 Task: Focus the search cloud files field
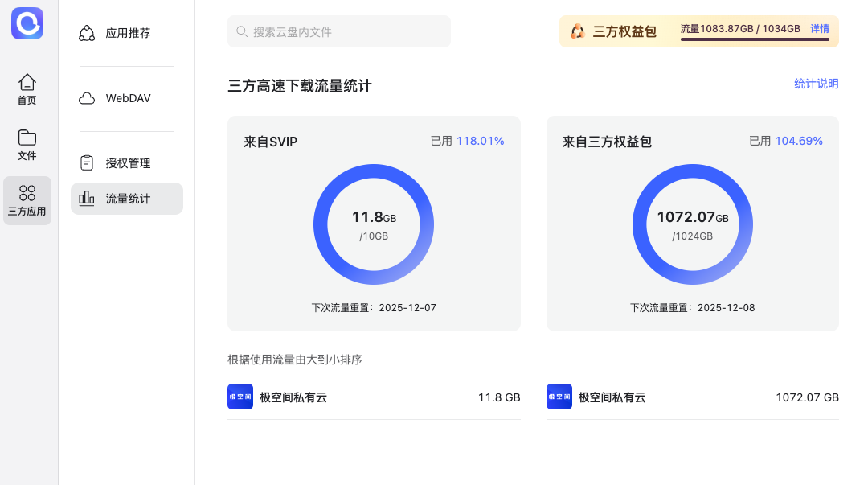point(346,31)
